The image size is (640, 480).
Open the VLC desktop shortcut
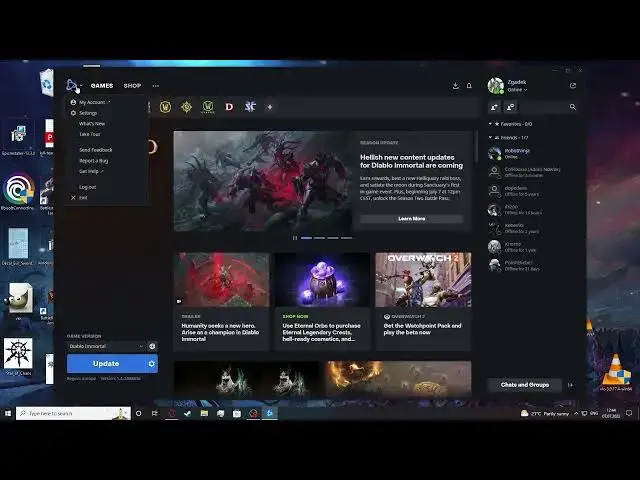616,372
